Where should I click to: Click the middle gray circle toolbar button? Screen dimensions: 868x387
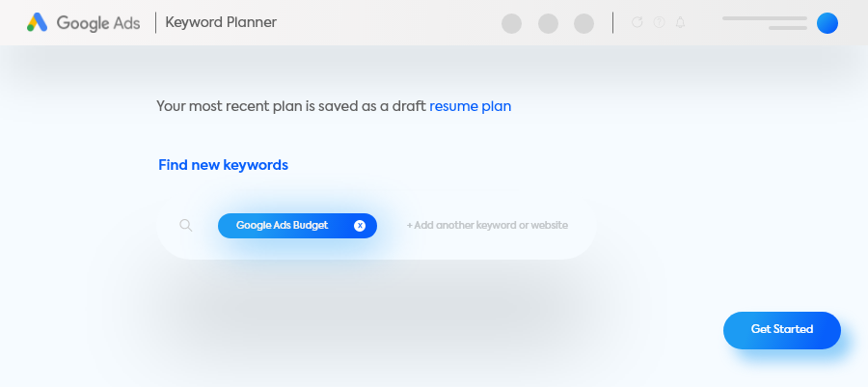[x=548, y=23]
